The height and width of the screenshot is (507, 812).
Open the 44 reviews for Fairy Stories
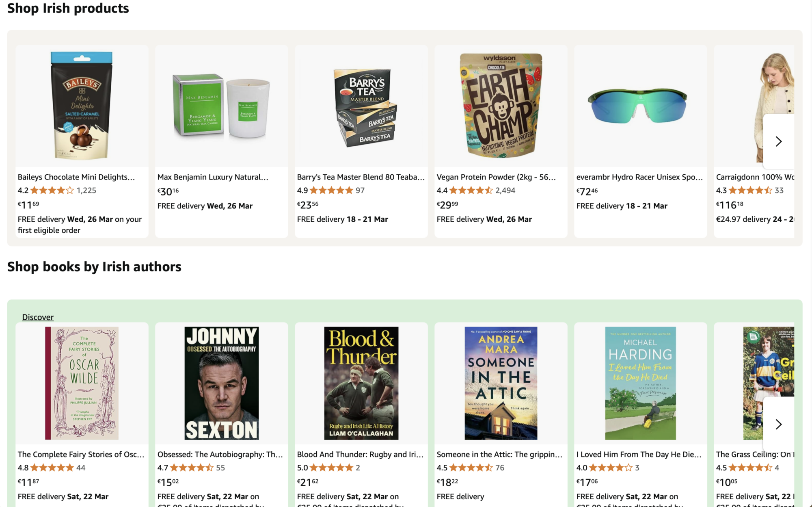click(81, 468)
